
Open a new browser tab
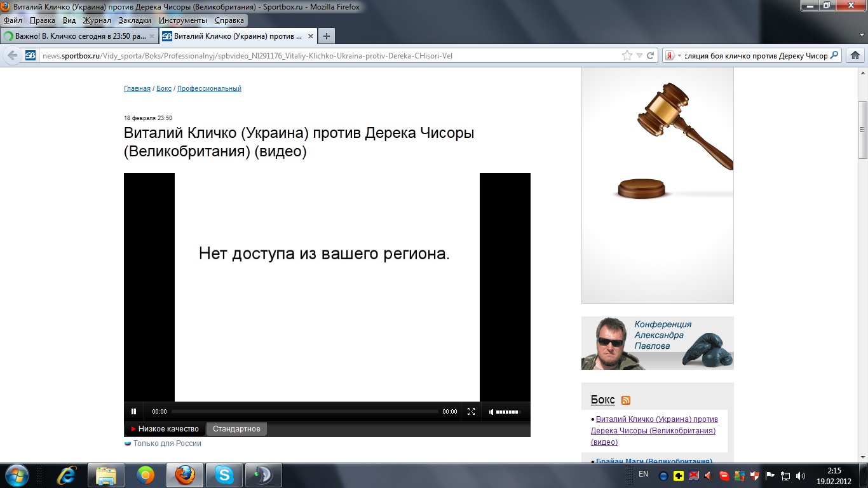pyautogui.click(x=326, y=36)
